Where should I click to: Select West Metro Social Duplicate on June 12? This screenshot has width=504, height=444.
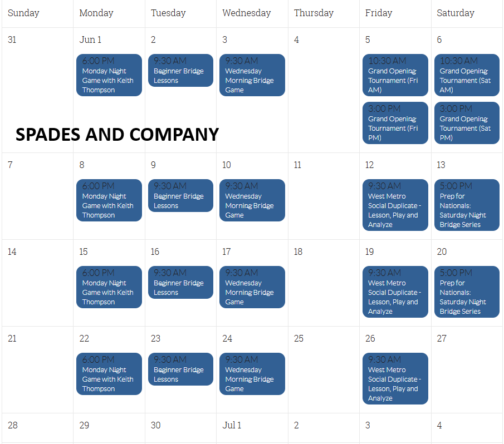(395, 205)
